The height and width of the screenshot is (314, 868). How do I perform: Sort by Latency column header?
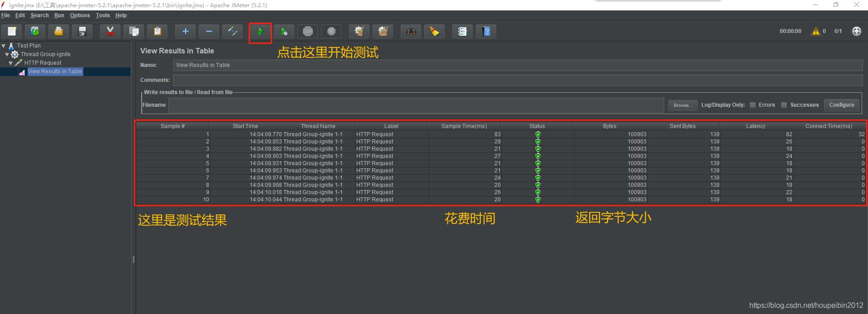pos(756,126)
